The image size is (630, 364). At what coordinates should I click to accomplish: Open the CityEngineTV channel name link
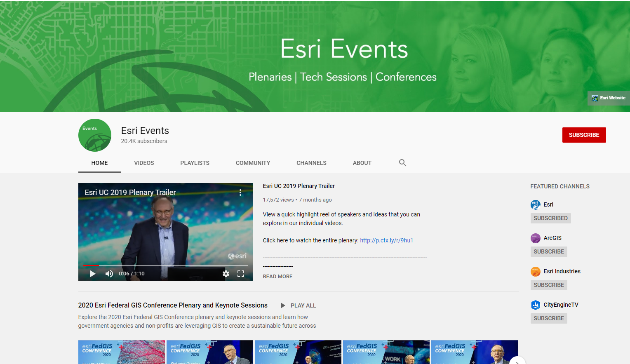click(x=561, y=305)
